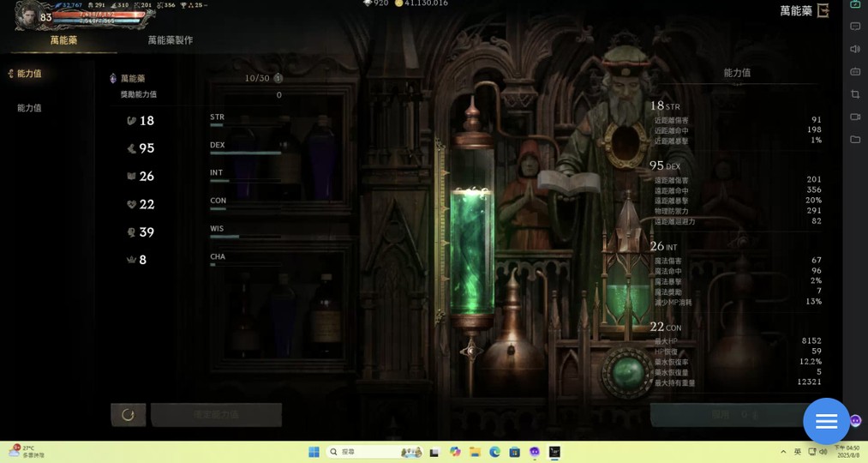Click the purple 萬能藥 potion icon
This screenshot has width=868, height=463.
113,78
